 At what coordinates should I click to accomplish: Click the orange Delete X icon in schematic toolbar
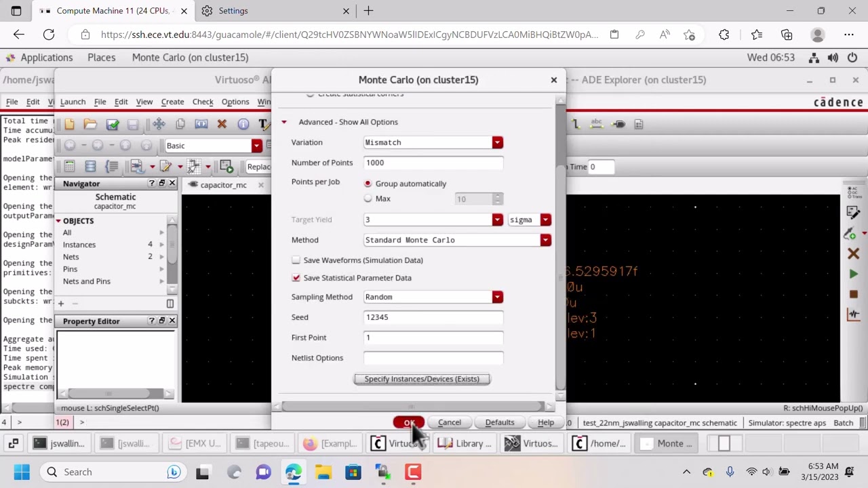[222, 124]
